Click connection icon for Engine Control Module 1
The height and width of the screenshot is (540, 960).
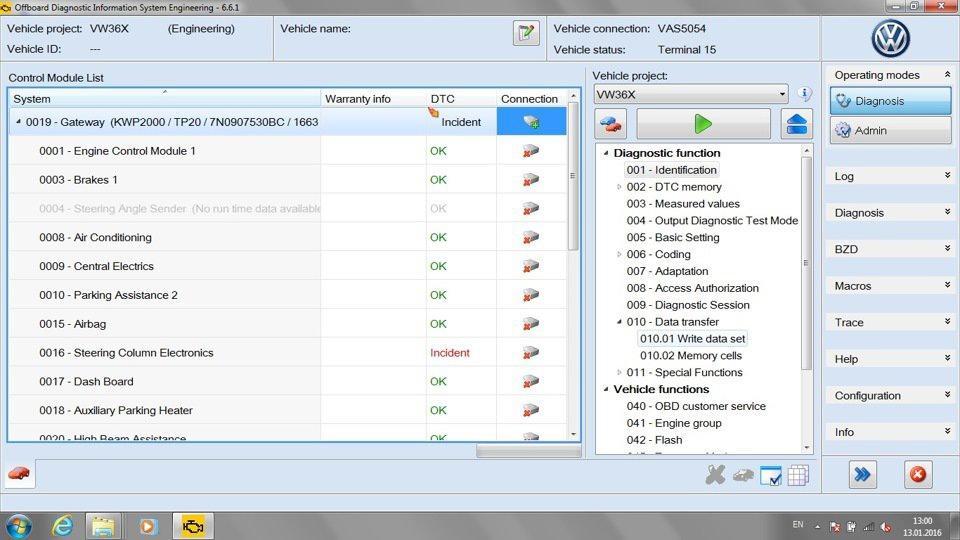530,151
